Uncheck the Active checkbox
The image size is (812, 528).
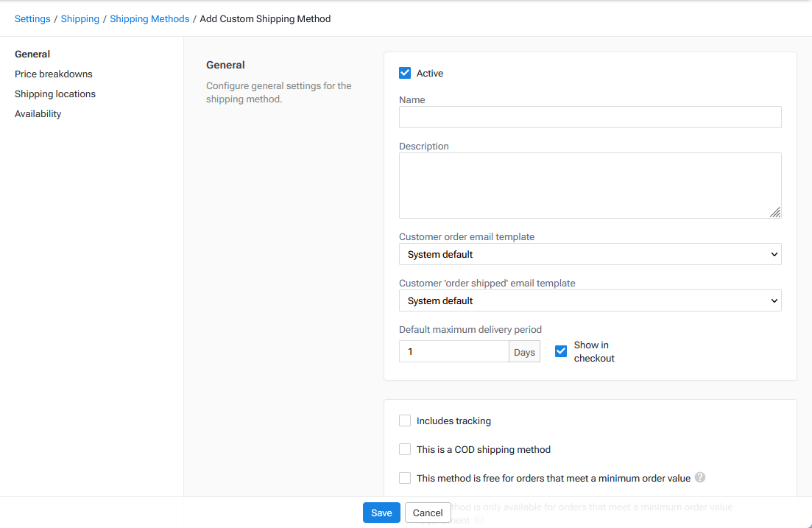click(x=404, y=72)
